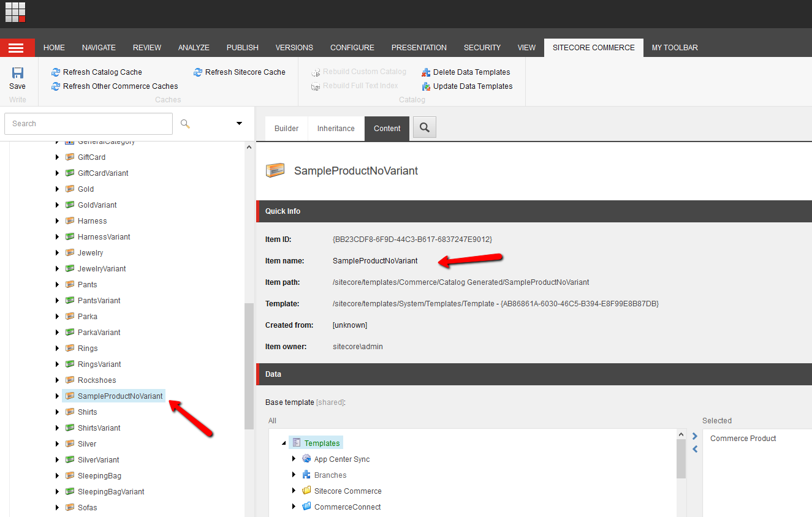Click the SleepingBagVariant template icon
The image size is (812, 517).
coord(70,492)
